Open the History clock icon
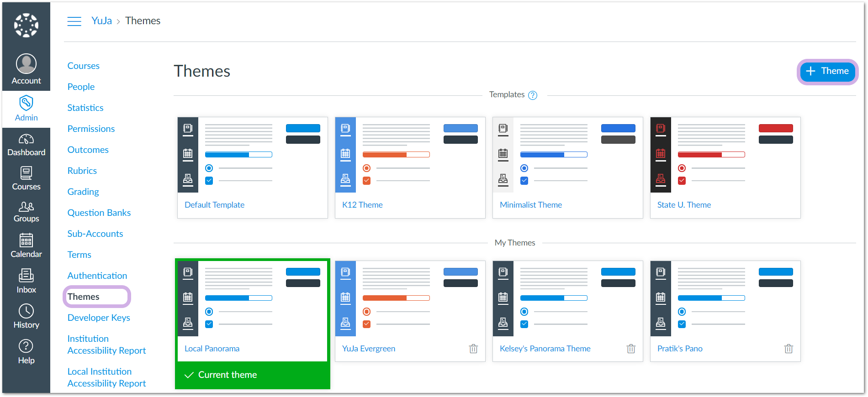This screenshot has height=397, width=868. click(26, 311)
